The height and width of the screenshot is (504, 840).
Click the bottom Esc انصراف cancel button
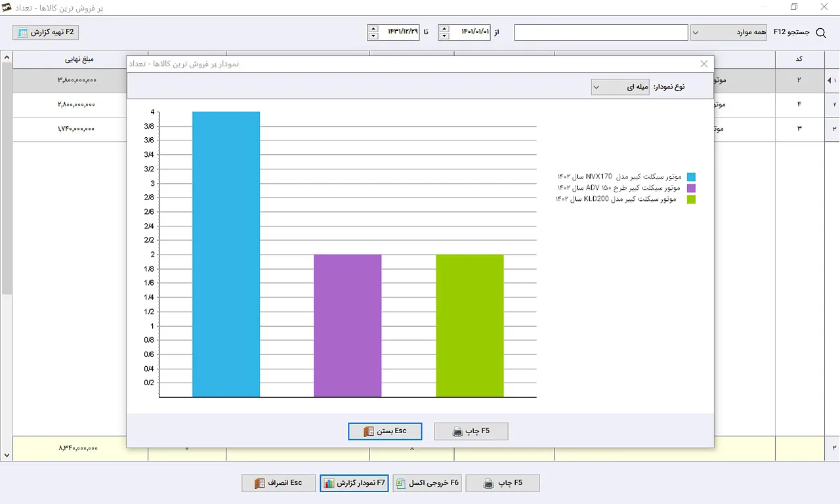279,483
